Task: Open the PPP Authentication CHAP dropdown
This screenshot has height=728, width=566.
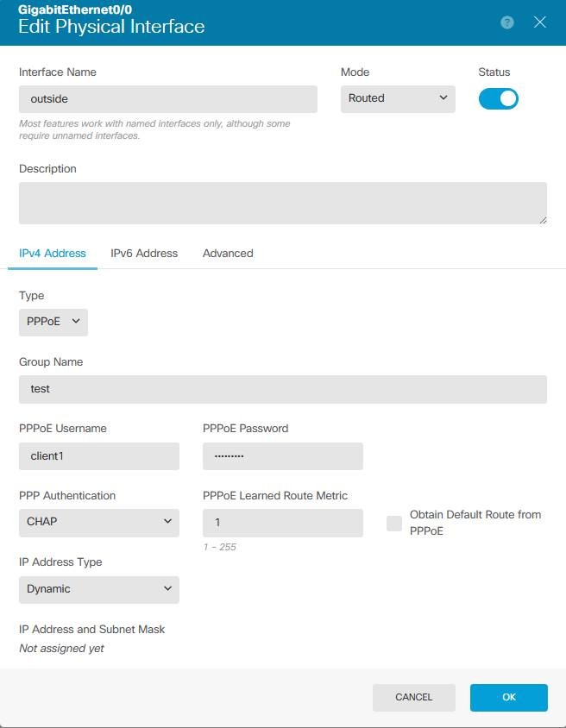Action: [x=98, y=522]
